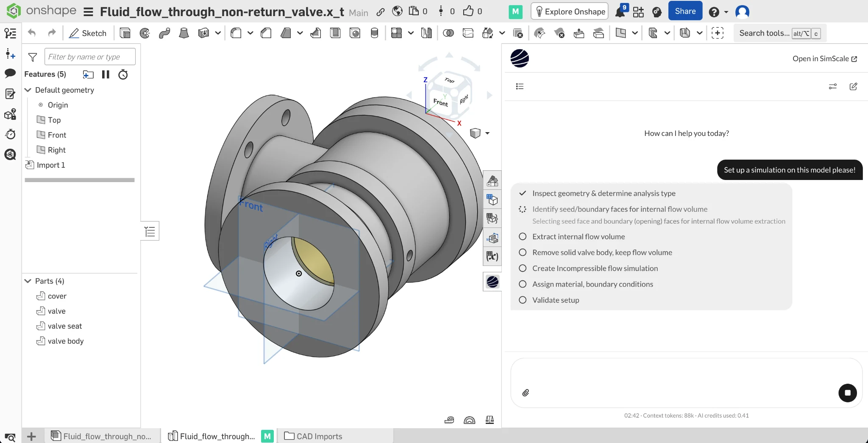The image size is (868, 443).
Task: Click the chat message input box
Action: (687, 383)
